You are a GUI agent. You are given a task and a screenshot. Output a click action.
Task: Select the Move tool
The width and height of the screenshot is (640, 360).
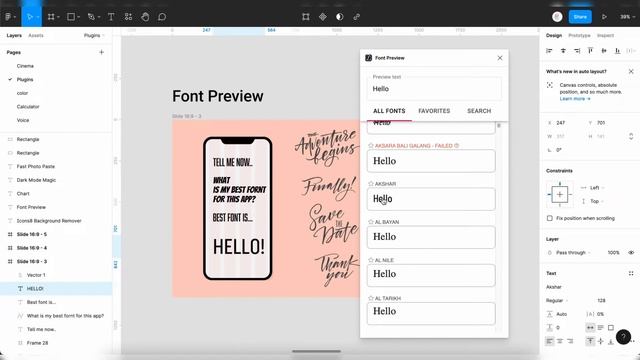click(29, 17)
